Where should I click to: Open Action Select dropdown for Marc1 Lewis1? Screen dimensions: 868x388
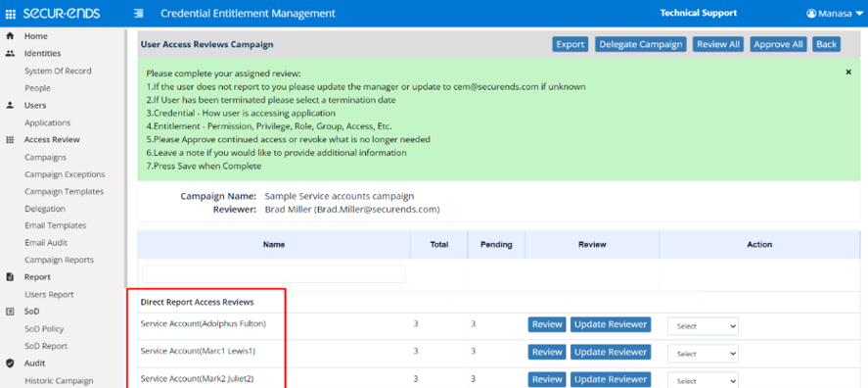703,354
